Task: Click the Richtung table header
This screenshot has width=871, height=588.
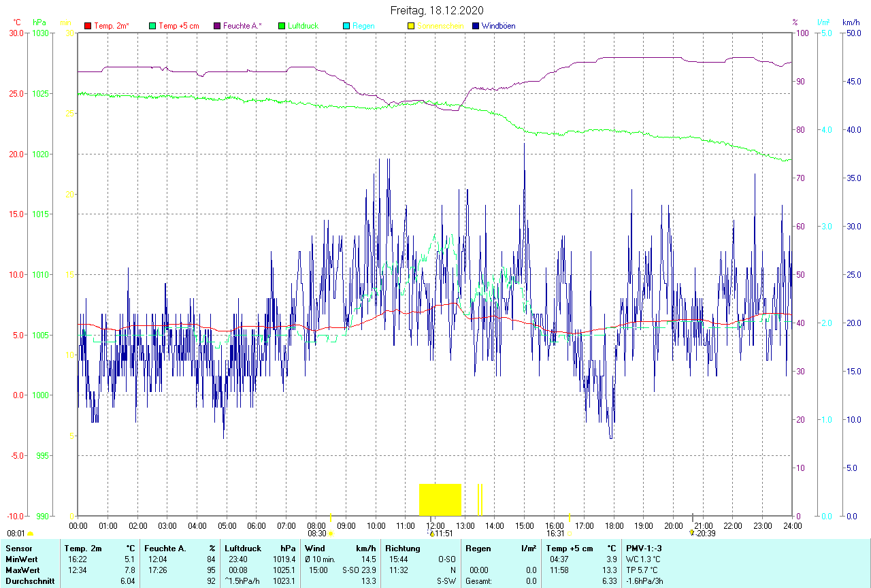Action: tap(402, 549)
